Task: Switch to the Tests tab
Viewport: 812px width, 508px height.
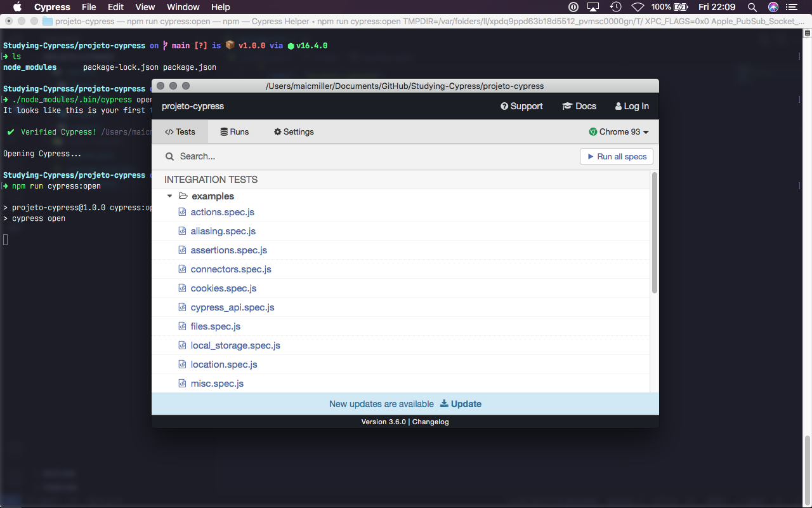Action: pos(180,132)
